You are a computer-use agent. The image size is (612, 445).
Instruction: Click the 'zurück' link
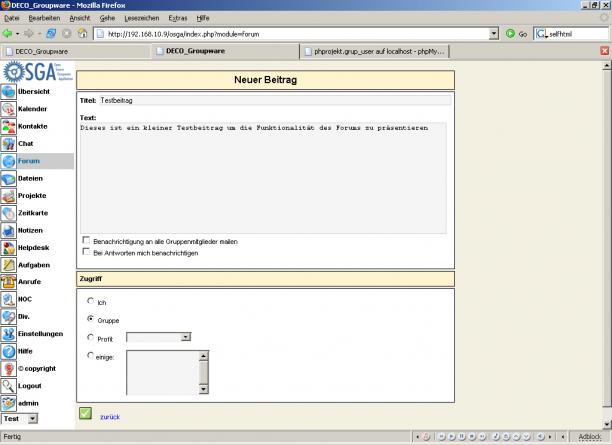109,416
